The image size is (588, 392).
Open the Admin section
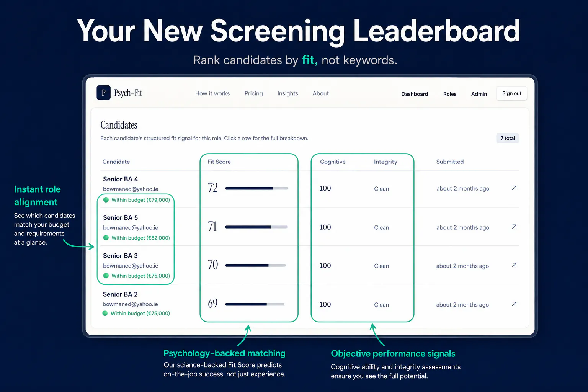point(479,94)
